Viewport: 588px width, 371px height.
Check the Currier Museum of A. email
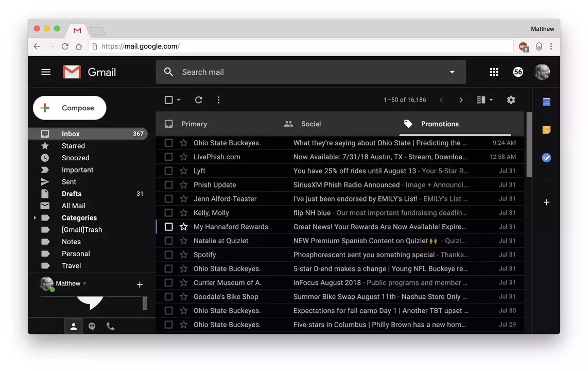pos(169,283)
